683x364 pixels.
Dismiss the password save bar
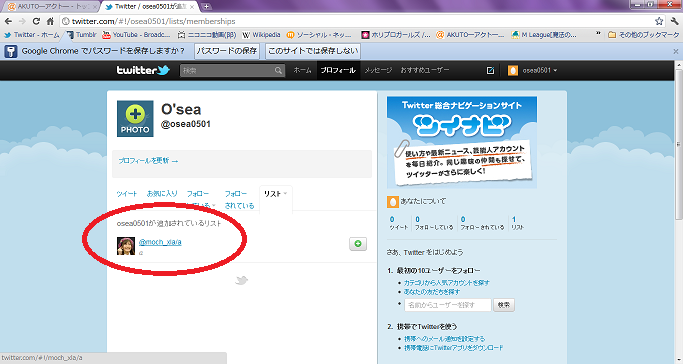click(676, 51)
